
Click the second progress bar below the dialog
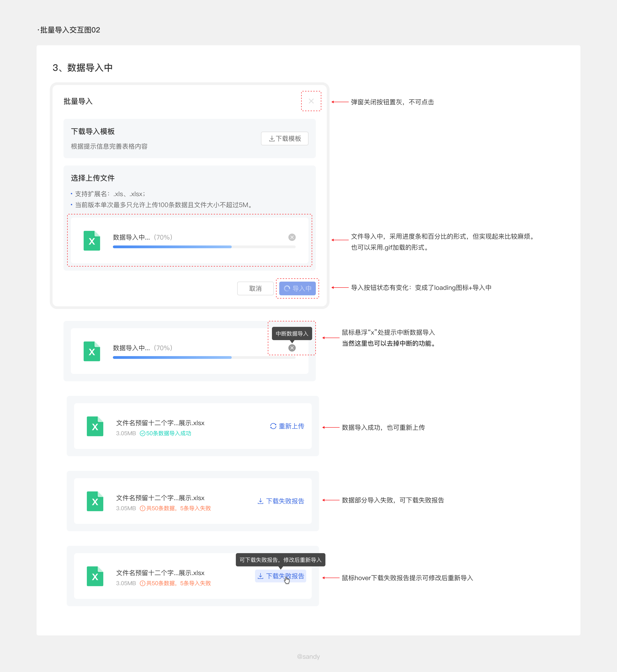click(204, 357)
